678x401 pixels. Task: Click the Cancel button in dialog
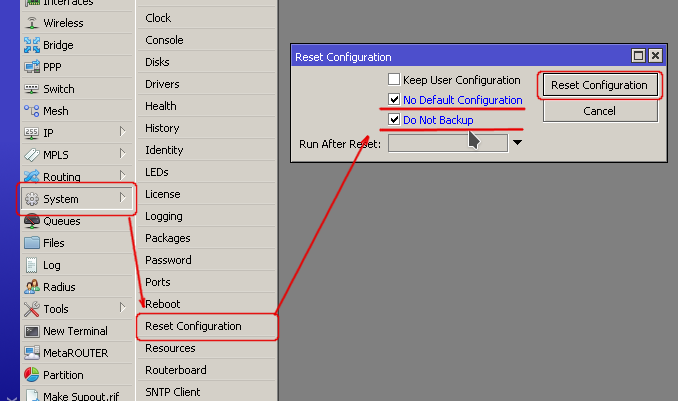point(599,111)
